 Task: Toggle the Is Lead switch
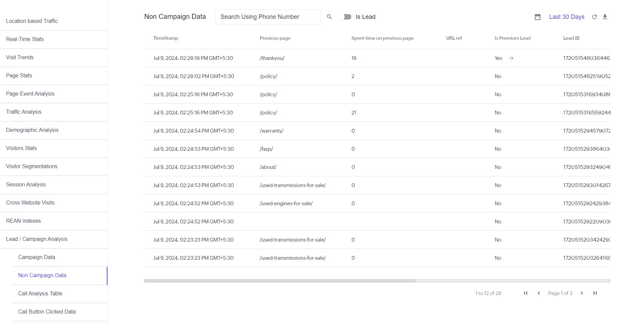coord(345,17)
